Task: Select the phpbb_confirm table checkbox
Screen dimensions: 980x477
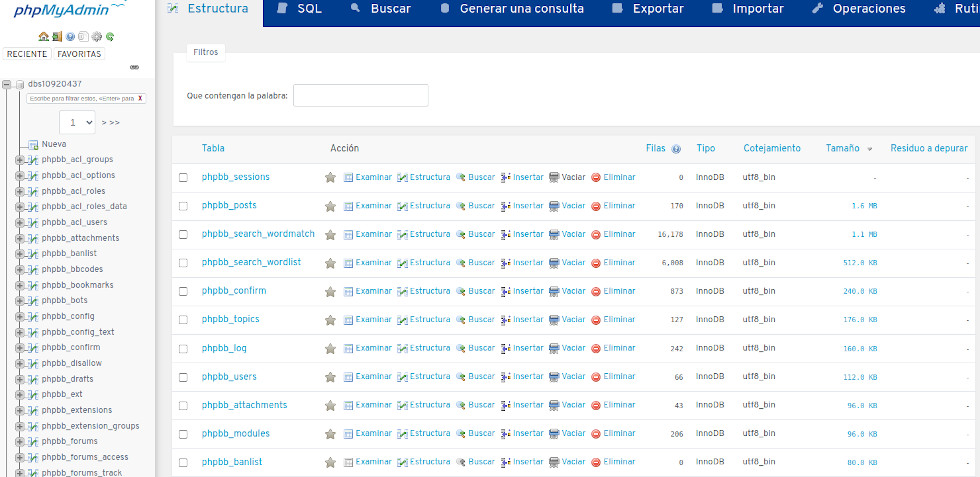Action: [x=183, y=292]
